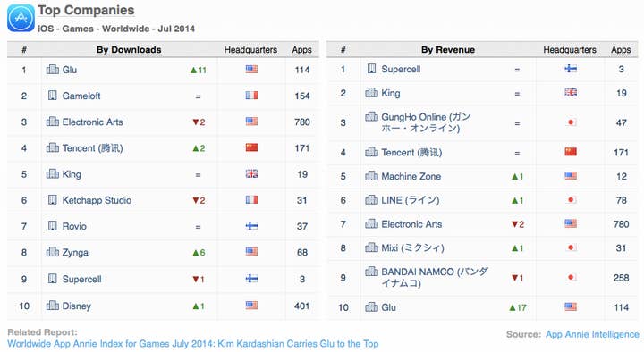Select the By Revenue column header
Image resolution: width=644 pixels, height=352 pixels.
448,50
